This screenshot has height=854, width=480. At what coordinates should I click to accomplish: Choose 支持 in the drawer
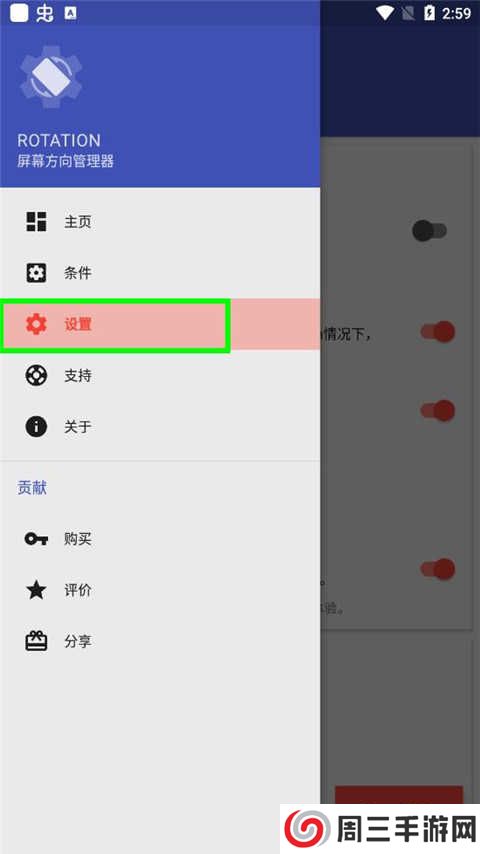coord(160,375)
